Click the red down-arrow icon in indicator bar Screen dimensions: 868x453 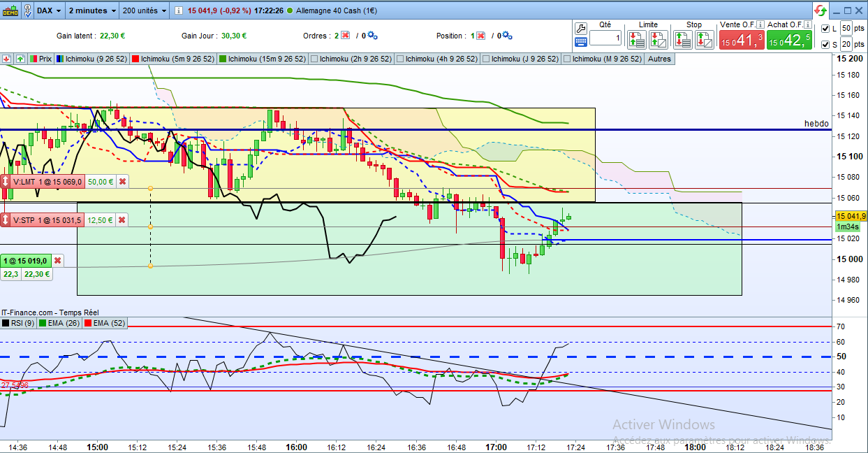[x=6, y=59]
